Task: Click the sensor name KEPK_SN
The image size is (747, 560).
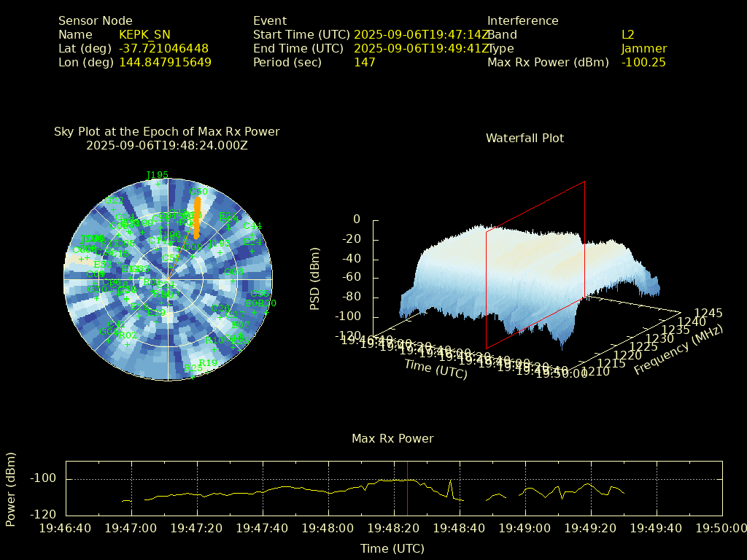Action: coord(144,34)
